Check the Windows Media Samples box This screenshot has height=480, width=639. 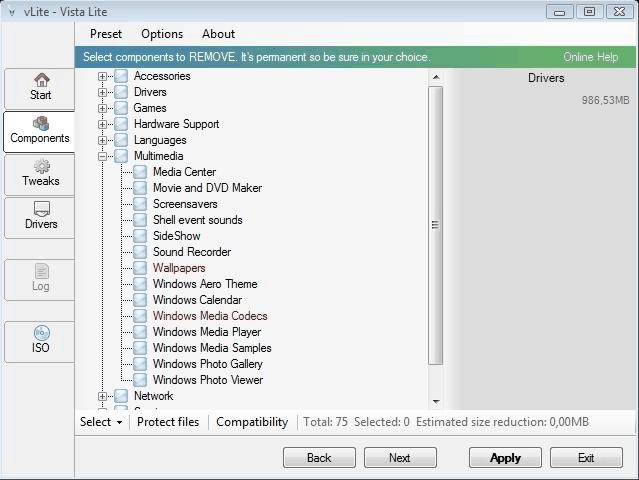pyautogui.click(x=140, y=348)
